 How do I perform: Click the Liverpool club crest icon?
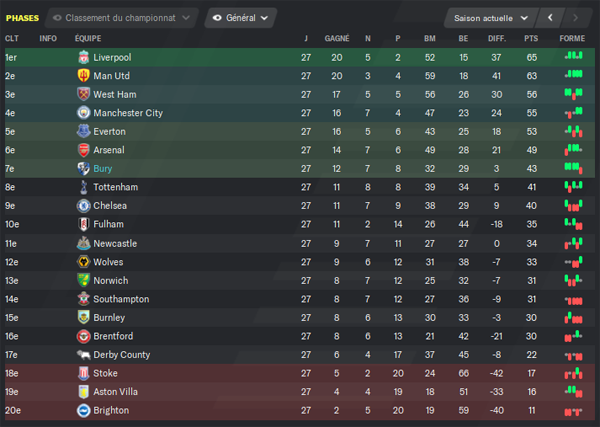tap(83, 57)
